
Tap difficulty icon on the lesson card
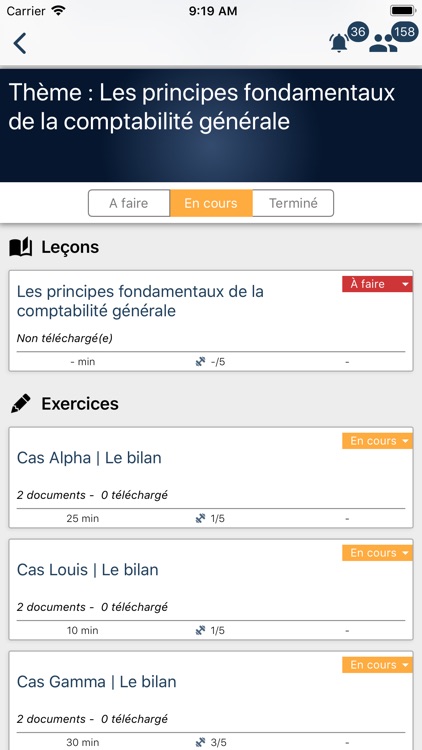tap(200, 362)
